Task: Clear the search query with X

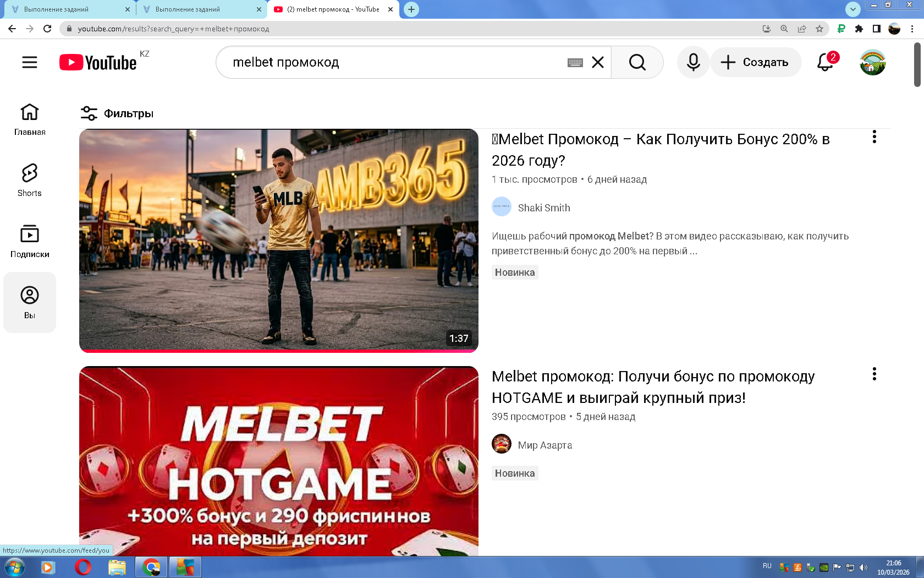Action: 598,62
